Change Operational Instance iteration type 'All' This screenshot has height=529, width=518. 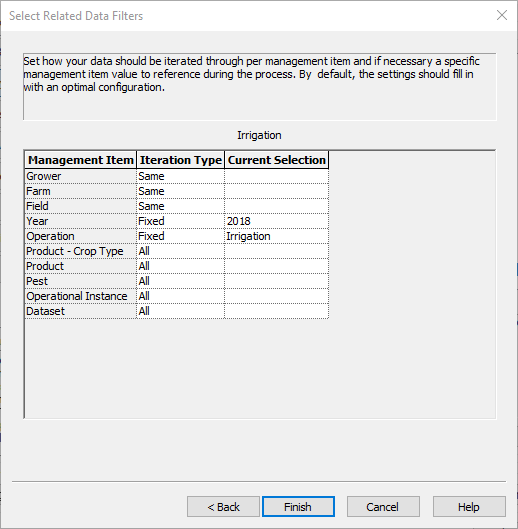[x=181, y=296]
